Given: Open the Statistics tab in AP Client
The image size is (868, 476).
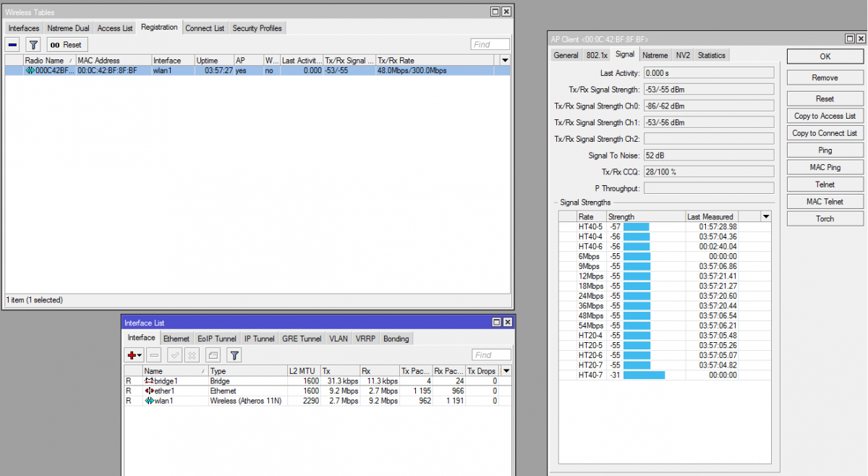Looking at the screenshot, I should (711, 55).
